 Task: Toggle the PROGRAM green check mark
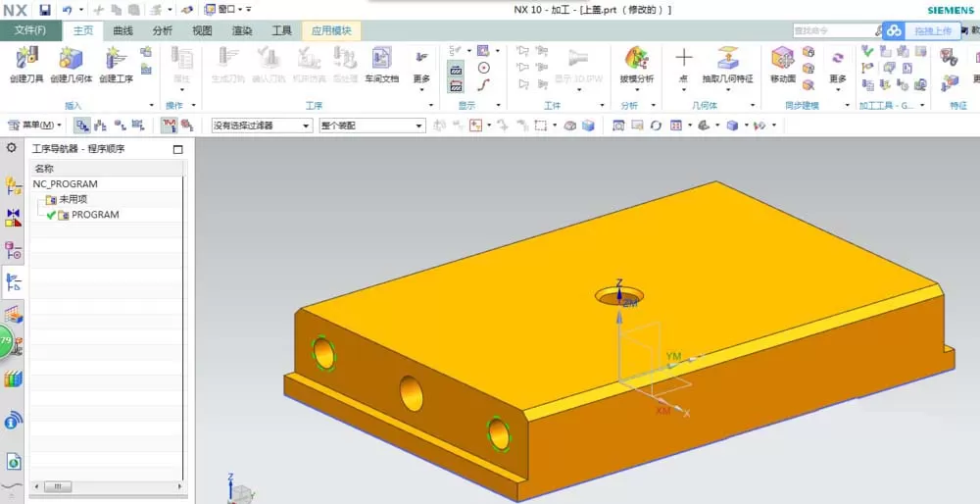(51, 215)
